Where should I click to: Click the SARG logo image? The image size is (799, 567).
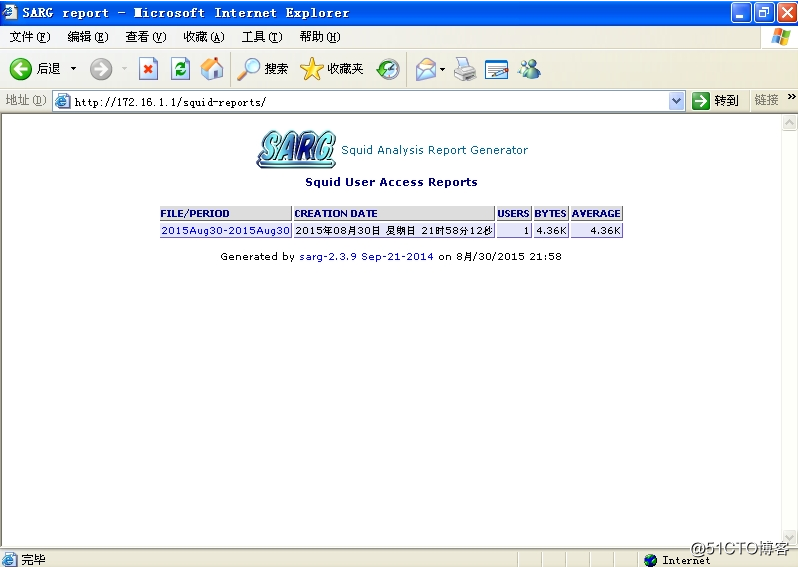point(296,149)
